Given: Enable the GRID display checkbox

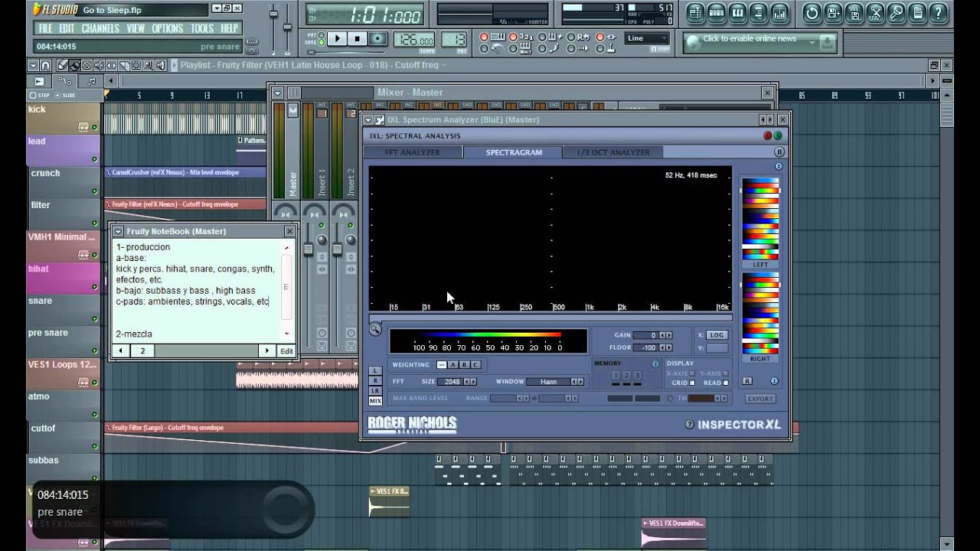Looking at the screenshot, I should (x=692, y=383).
